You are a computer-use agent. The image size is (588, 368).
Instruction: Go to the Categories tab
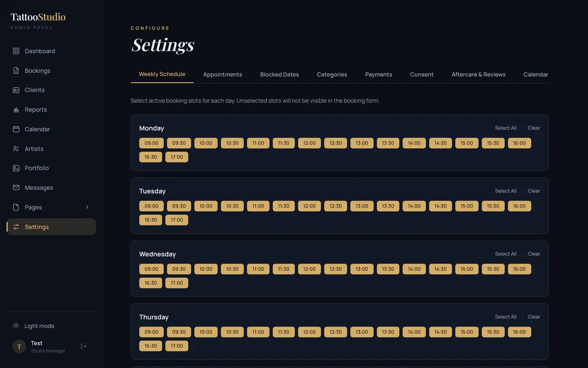[x=332, y=74]
